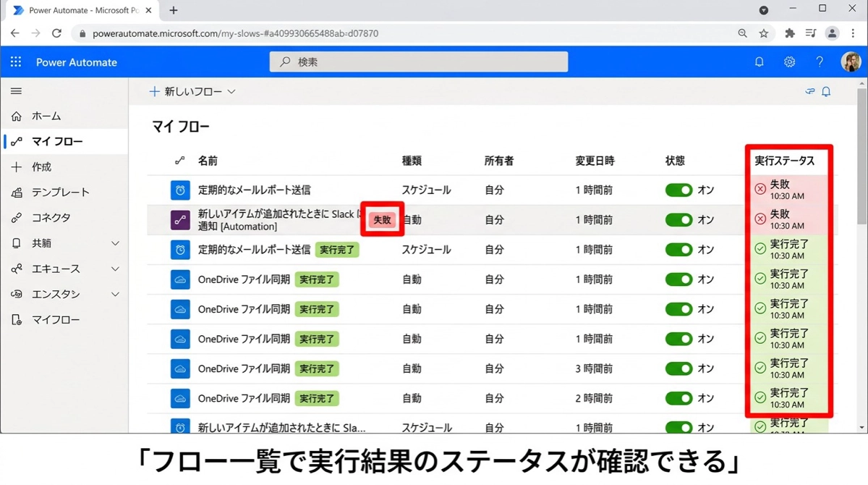Expand the 新しいフロー dropdown

[231, 92]
